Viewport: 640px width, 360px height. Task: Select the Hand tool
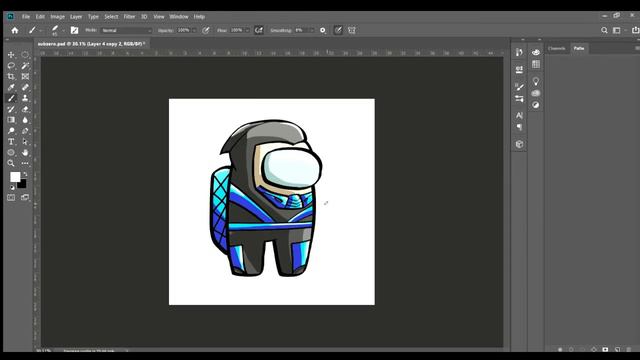(x=25, y=152)
